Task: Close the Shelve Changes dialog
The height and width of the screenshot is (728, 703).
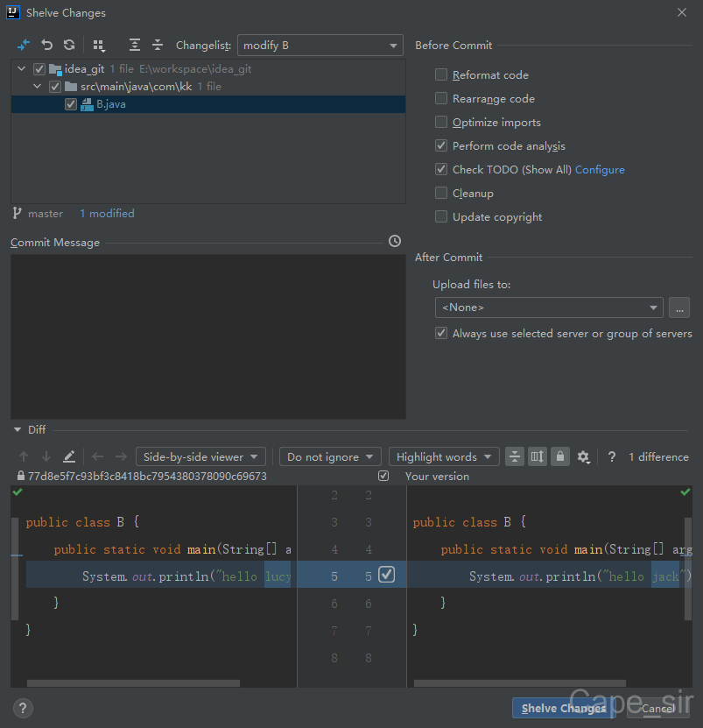Action: (x=682, y=12)
